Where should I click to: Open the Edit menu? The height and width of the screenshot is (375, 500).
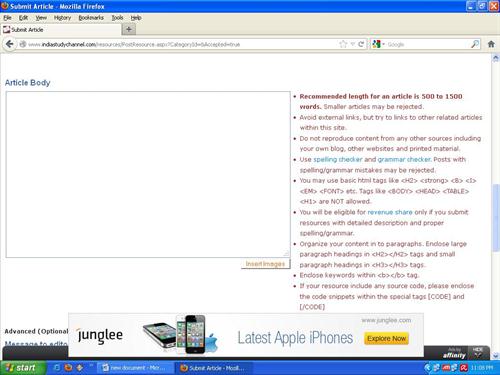click(23, 18)
